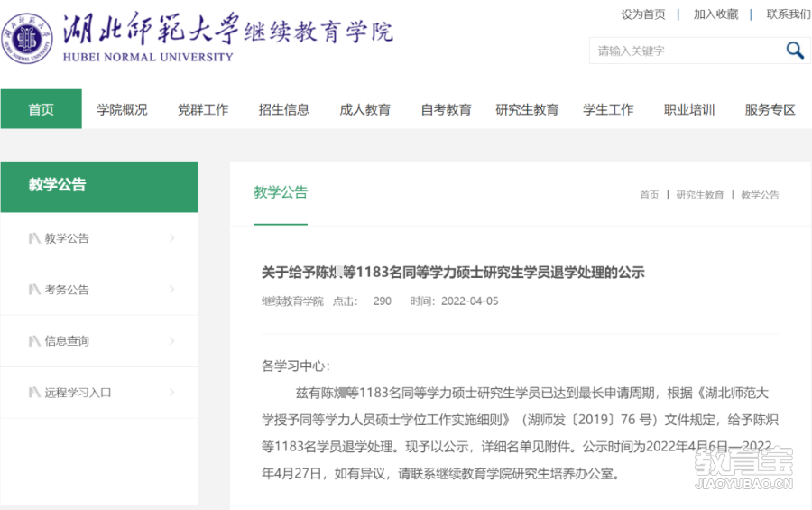Click the 设为首页 link
The image size is (812, 510).
(x=643, y=14)
